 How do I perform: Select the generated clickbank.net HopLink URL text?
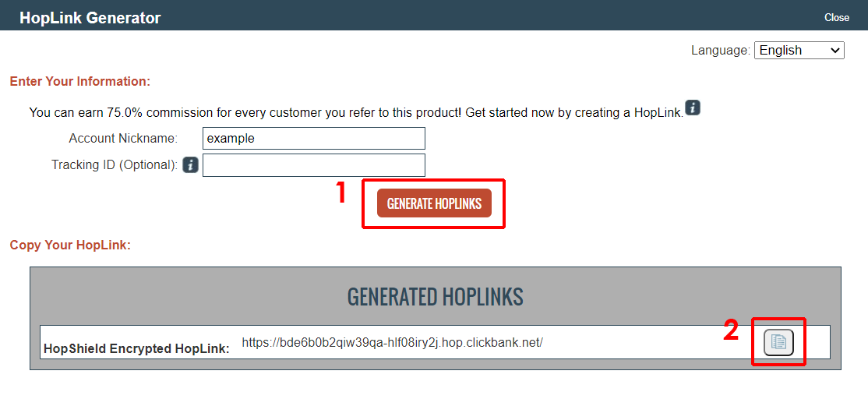pos(393,343)
